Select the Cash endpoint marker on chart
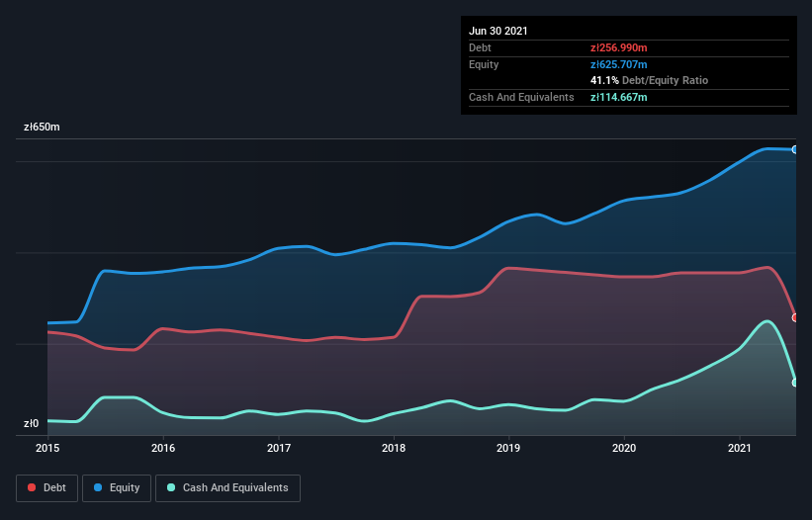 click(x=795, y=383)
